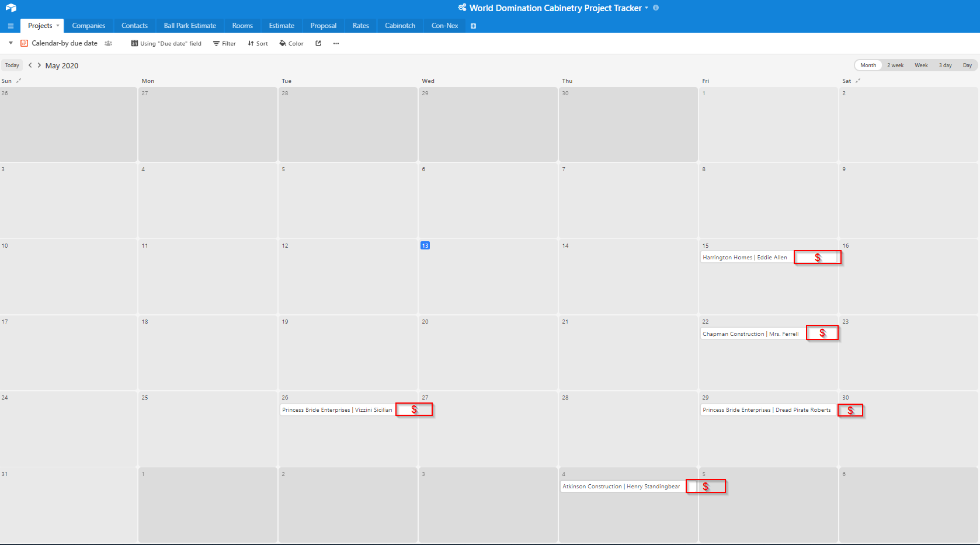Select 3 day calendar view
980x545 pixels.
(x=945, y=65)
